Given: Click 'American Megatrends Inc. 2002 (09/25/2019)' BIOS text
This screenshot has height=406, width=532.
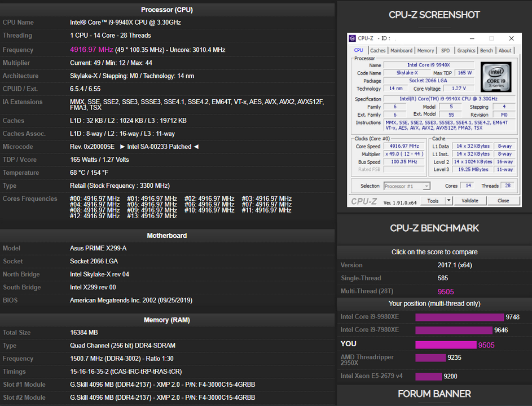Looking at the screenshot, I should point(131,300).
